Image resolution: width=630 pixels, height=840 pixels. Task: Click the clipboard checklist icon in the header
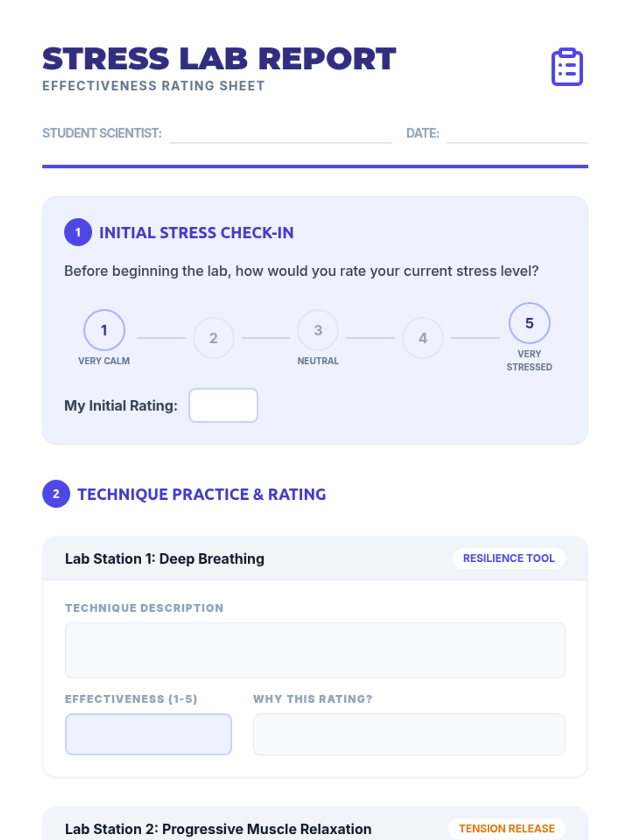567,67
